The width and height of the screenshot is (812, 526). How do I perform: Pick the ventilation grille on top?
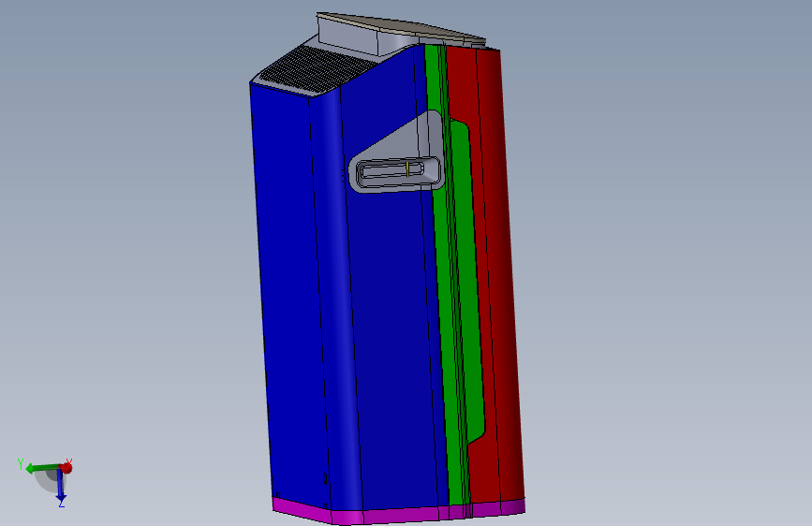pyautogui.click(x=316, y=71)
